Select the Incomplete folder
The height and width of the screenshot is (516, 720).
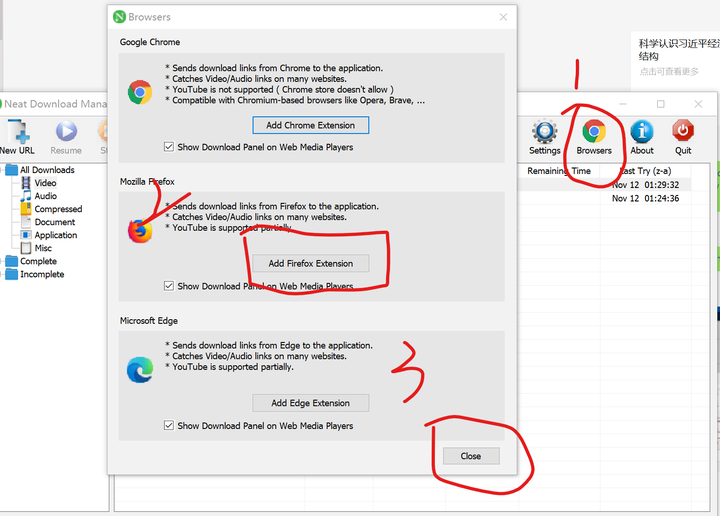click(42, 274)
